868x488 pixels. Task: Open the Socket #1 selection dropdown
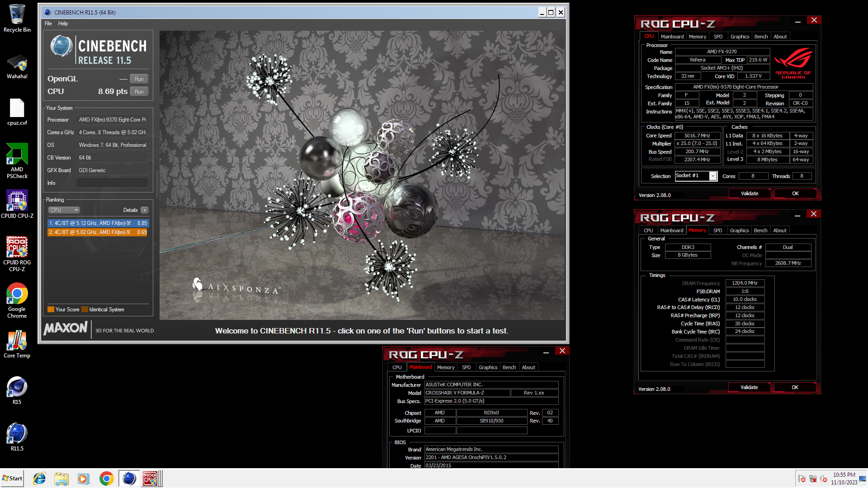tap(696, 176)
